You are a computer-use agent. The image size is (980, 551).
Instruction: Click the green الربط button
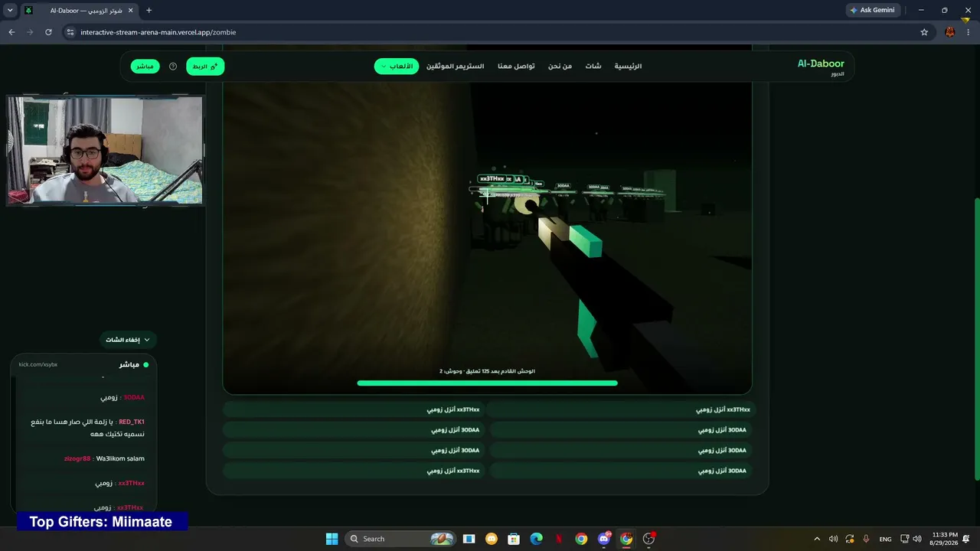(x=205, y=67)
